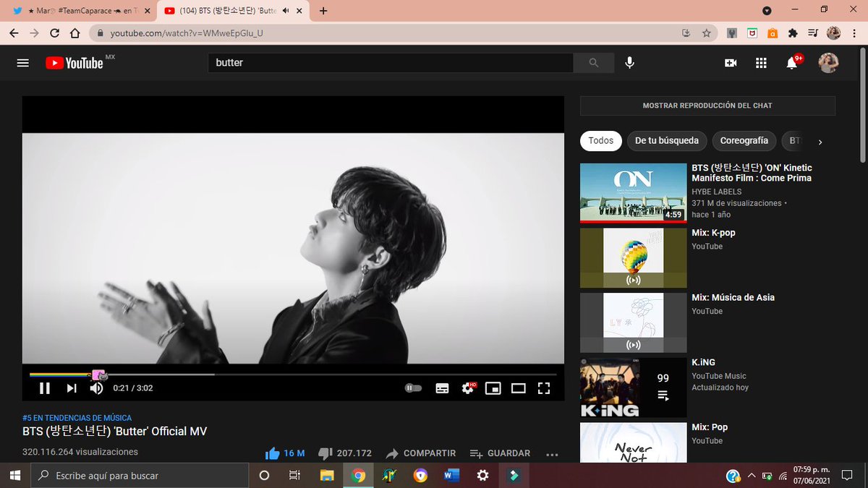Select the Coreografía filter chip
868x488 pixels.
(744, 141)
